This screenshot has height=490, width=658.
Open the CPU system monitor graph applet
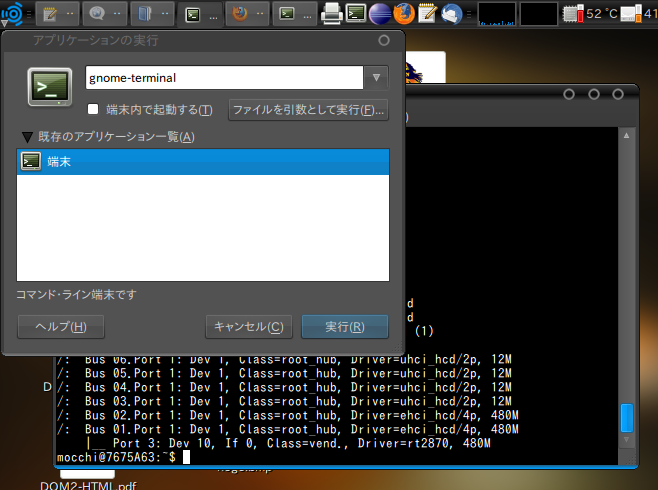click(x=497, y=14)
